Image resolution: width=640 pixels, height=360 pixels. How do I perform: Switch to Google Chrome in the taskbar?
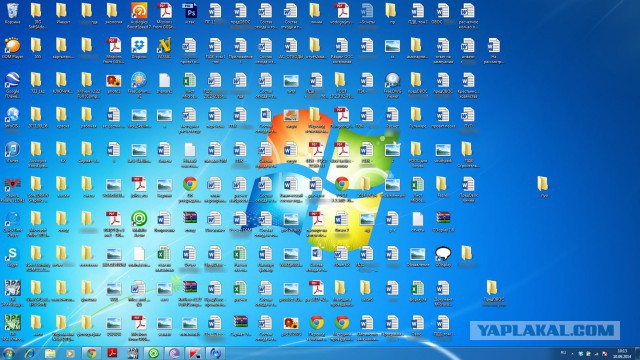pyautogui.click(x=91, y=353)
